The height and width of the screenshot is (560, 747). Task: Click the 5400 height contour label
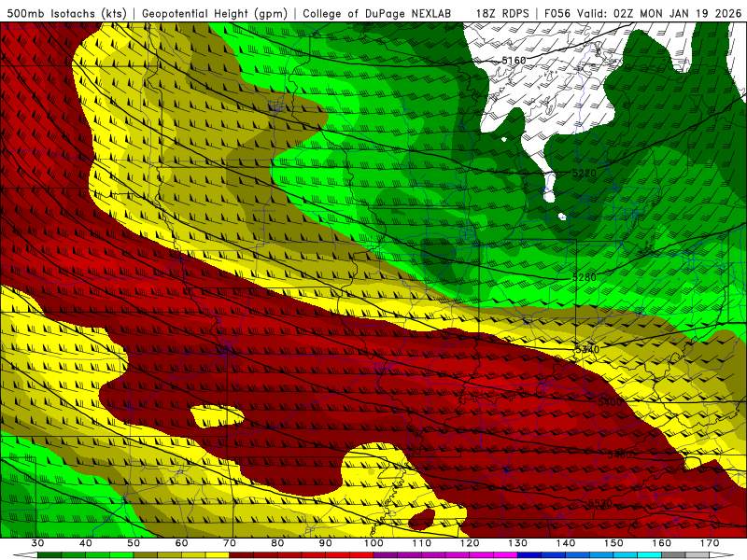click(x=610, y=402)
